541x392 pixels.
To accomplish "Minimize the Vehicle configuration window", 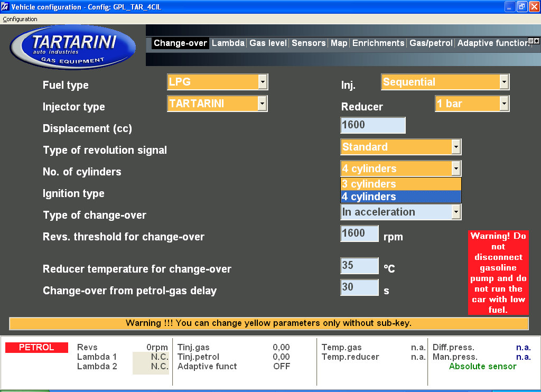I will 510,6.
